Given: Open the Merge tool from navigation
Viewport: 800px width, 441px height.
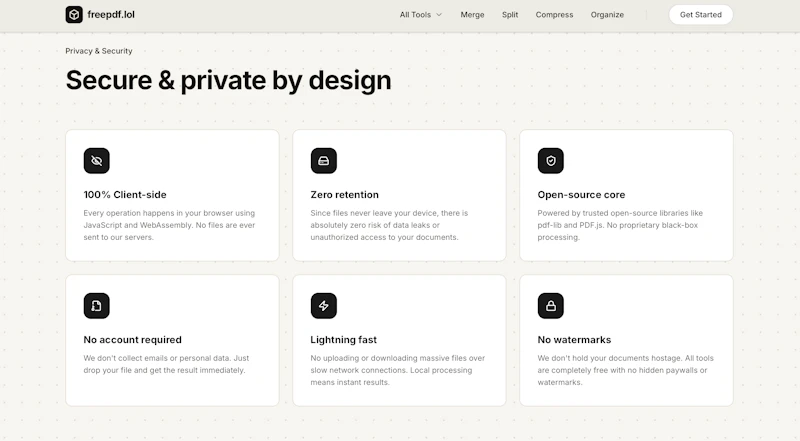Looking at the screenshot, I should coord(472,15).
